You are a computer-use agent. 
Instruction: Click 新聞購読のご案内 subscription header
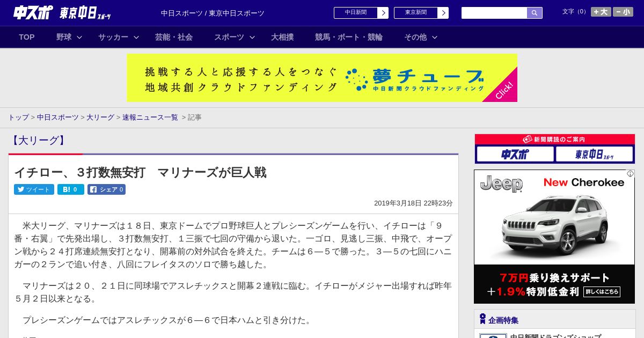coord(555,139)
